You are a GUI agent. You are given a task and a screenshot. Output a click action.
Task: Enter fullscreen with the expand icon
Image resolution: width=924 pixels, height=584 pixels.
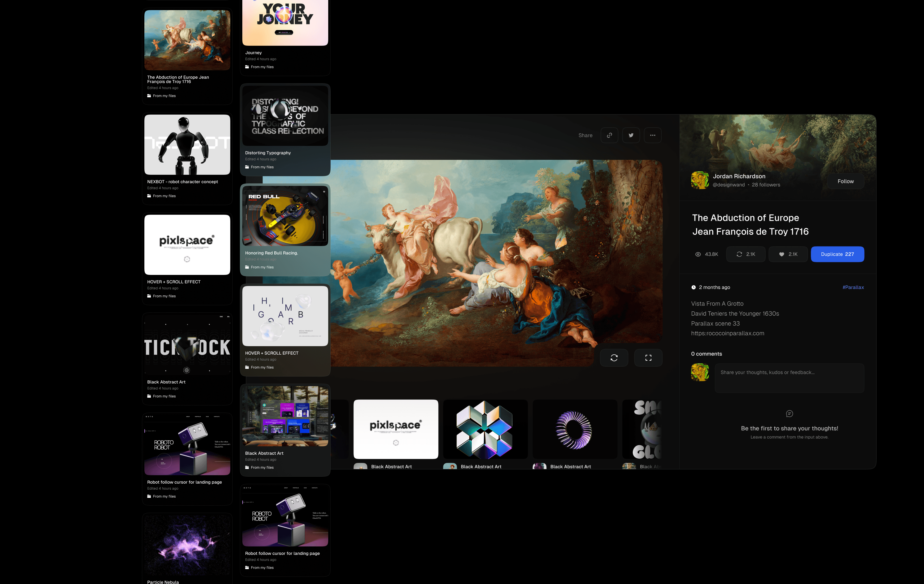point(648,357)
